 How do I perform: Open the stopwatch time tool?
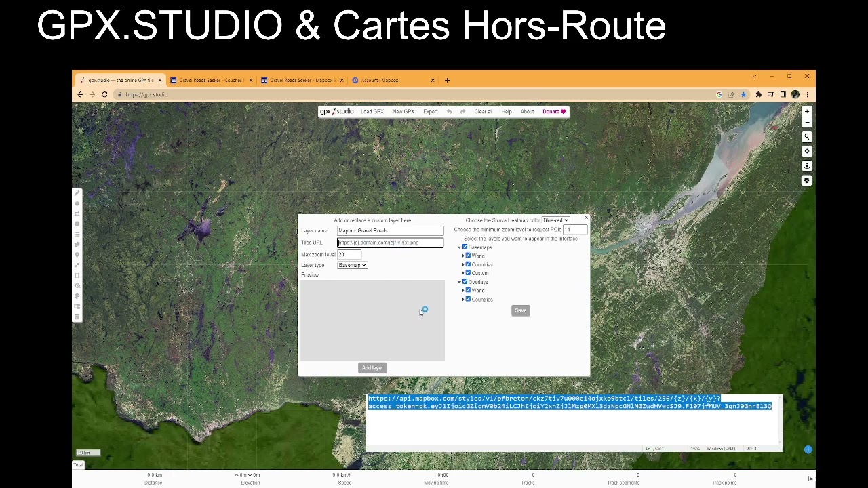[77, 203]
